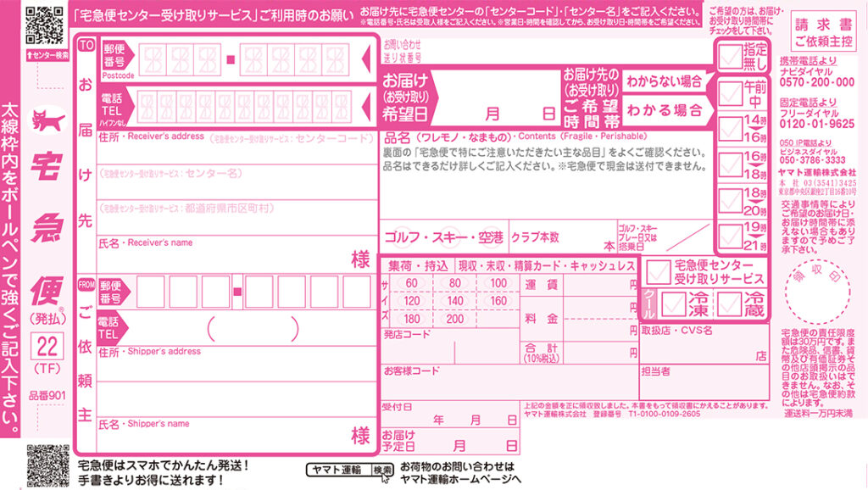This screenshot has height=490, width=868.
Task: Click the わからない場合 label
Action: click(x=665, y=81)
